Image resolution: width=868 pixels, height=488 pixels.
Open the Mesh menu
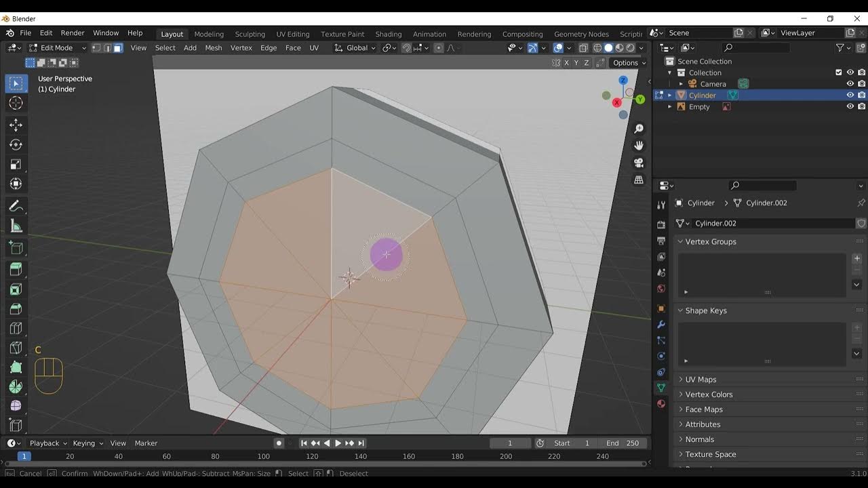[x=214, y=48]
